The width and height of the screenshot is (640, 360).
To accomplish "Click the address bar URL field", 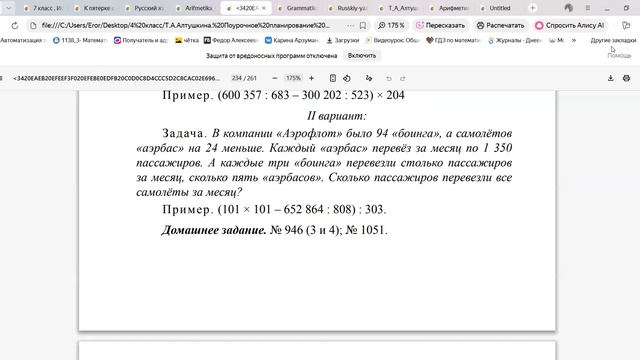I will pyautogui.click(x=186, y=25).
